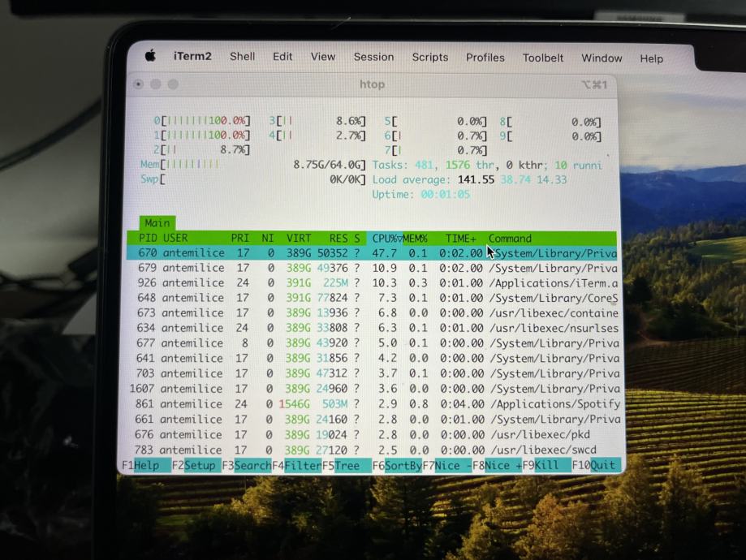Screen dimensions: 746x560
Task: Click the F9 Kill button
Action: [546, 465]
